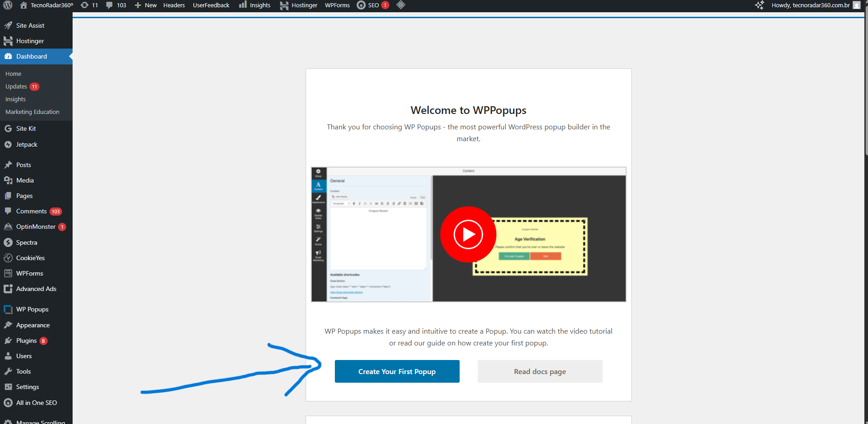Expand the New content menu
This screenshot has height=424, width=868.
click(x=146, y=5)
